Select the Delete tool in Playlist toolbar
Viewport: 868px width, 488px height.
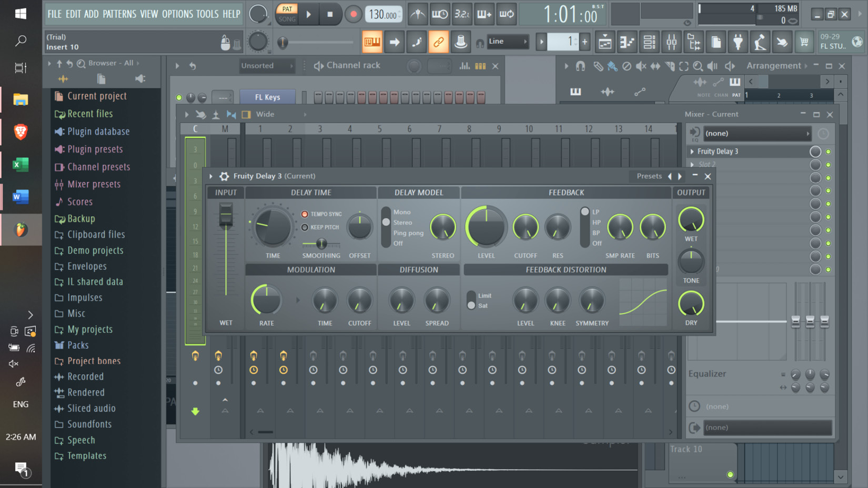(627, 66)
